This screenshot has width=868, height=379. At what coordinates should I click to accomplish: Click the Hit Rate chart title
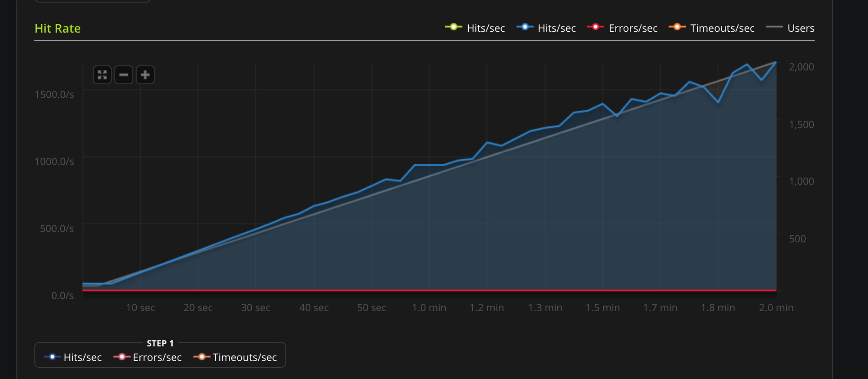[58, 29]
